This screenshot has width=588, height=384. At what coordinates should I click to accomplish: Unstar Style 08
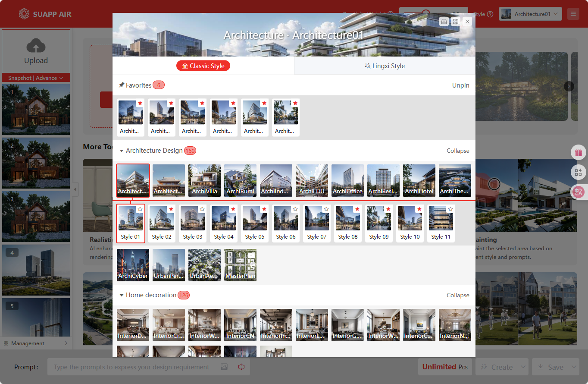[357, 209]
